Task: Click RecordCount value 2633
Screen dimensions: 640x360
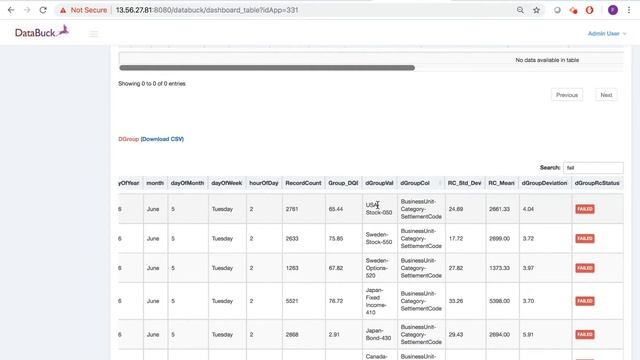Action: tap(292, 238)
